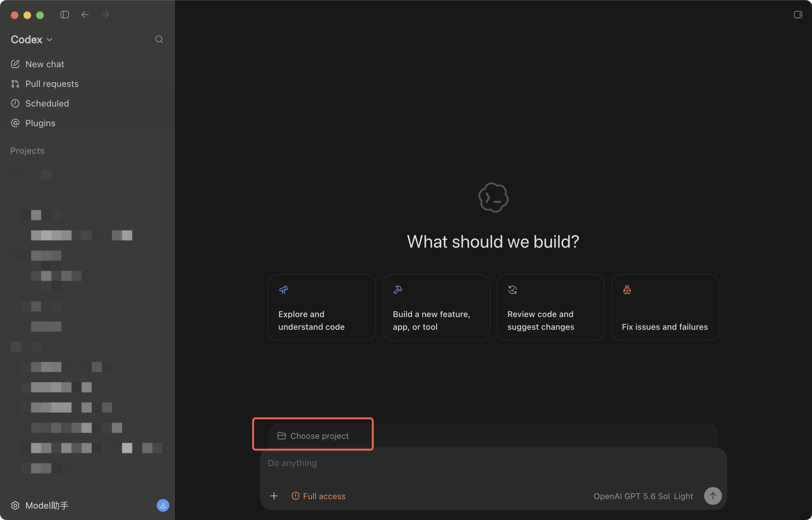The height and width of the screenshot is (520, 812).
Task: Select the Fix issues and failures card
Action: point(665,307)
